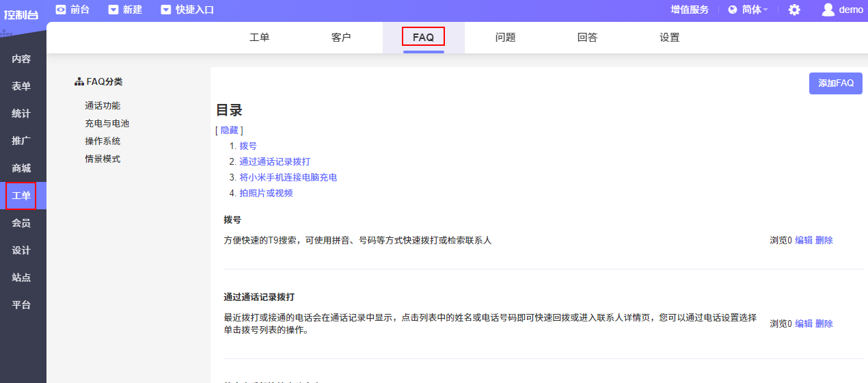Image resolution: width=868 pixels, height=383 pixels.
Task: Open 商城 in the left sidebar
Action: (x=21, y=168)
